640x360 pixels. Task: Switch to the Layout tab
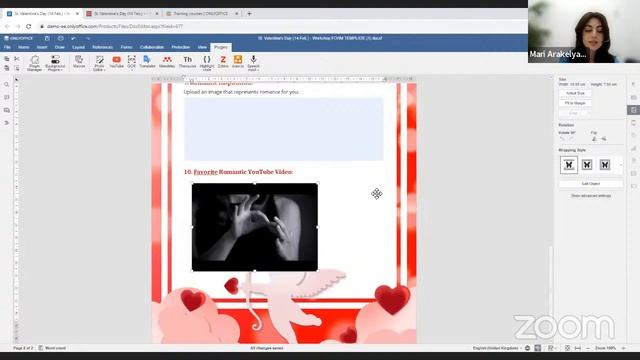(x=78, y=47)
